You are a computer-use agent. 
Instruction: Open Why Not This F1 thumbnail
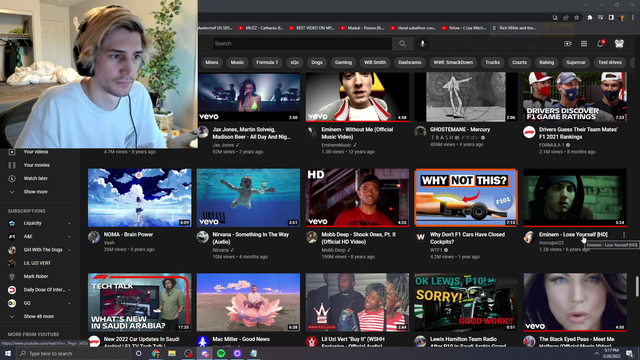pyautogui.click(x=466, y=198)
